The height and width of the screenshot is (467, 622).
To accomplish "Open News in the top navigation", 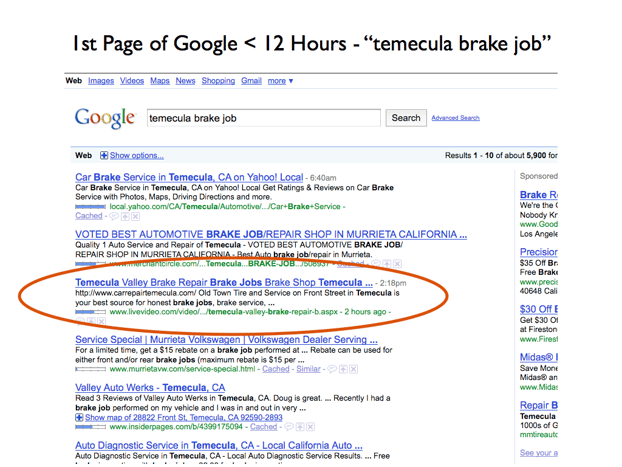I will point(185,81).
